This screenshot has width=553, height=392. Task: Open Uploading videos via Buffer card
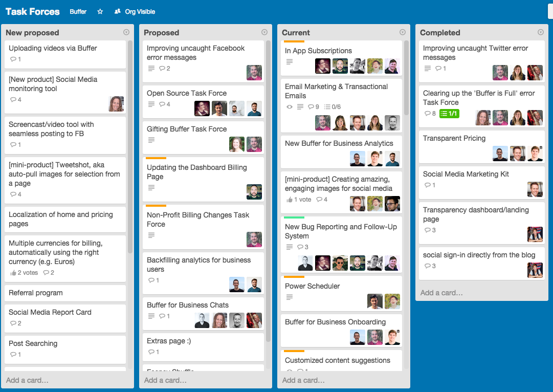tap(65, 54)
